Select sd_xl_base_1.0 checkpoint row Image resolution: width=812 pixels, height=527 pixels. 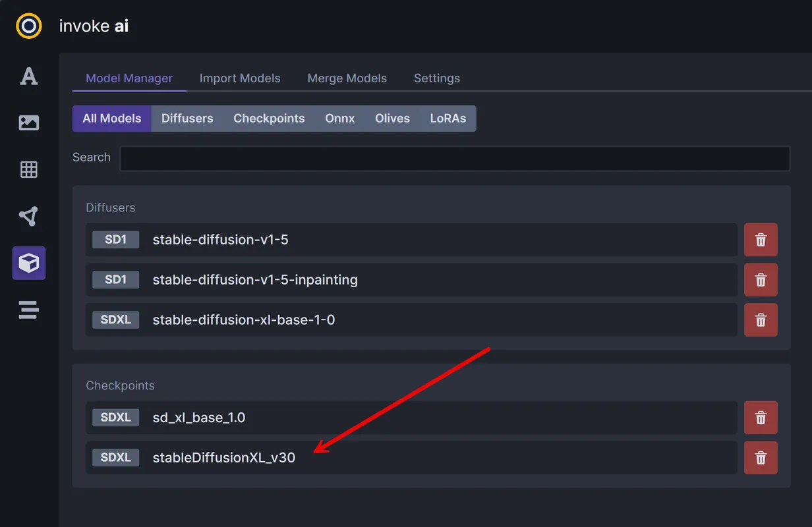(411, 418)
